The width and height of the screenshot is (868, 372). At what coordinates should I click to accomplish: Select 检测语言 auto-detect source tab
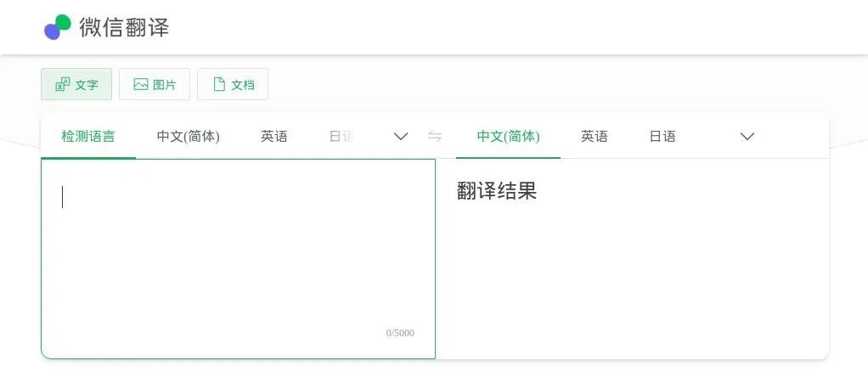(x=88, y=136)
